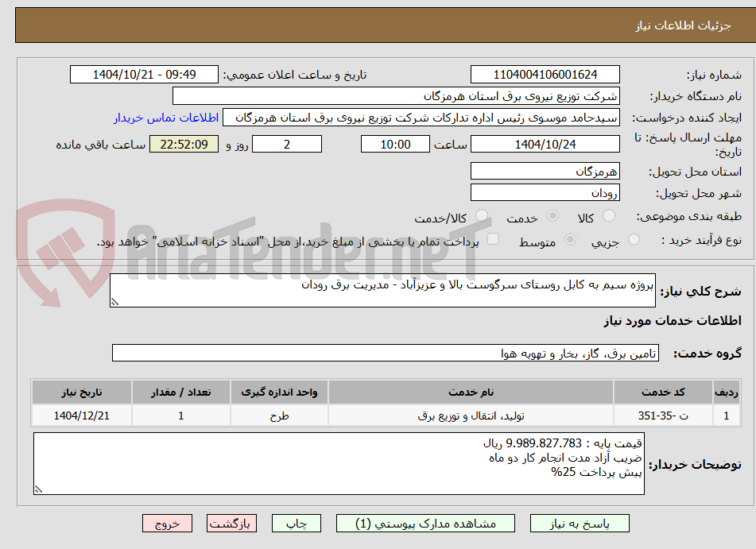The image size is (756, 549).
Task: Select the کالا/خدمت radio button
Action: click(482, 215)
